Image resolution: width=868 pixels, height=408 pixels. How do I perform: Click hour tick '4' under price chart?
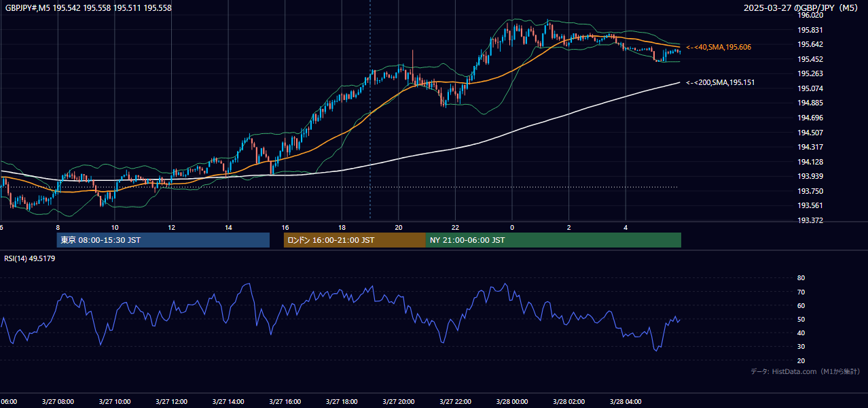[x=626, y=228]
